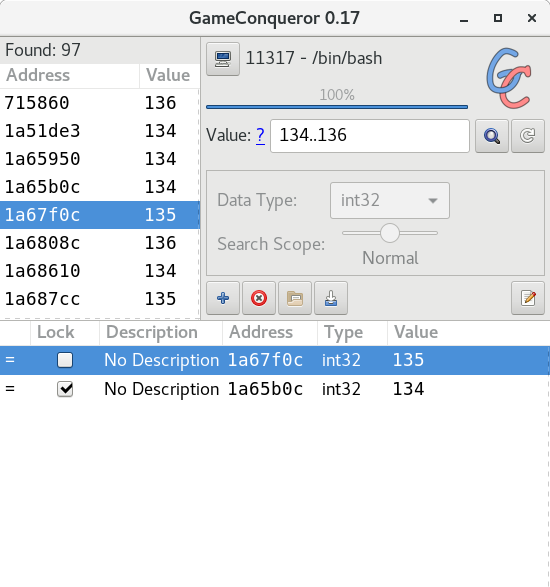This screenshot has height=587, width=550.
Task: Adjust the Search Scope slider handle
Action: point(390,233)
